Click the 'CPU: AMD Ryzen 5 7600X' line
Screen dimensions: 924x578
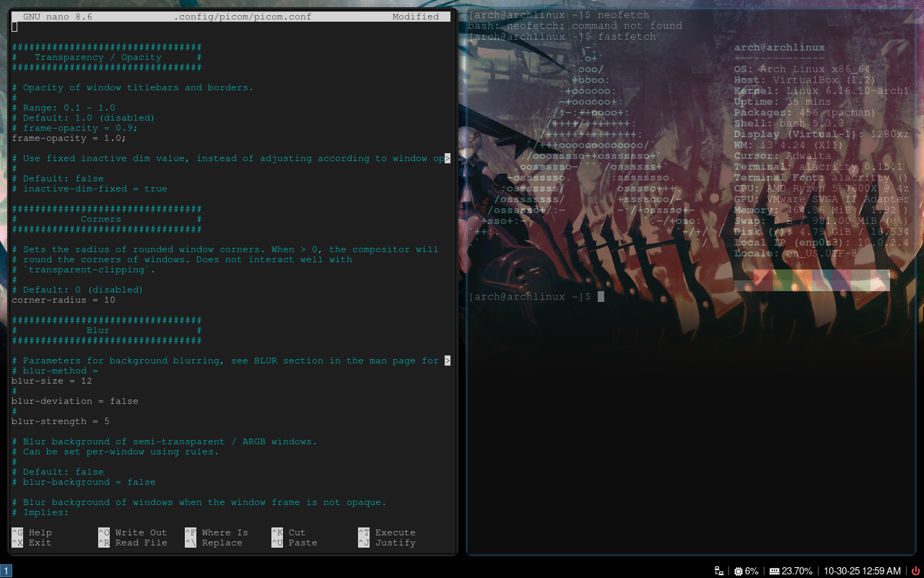821,189
